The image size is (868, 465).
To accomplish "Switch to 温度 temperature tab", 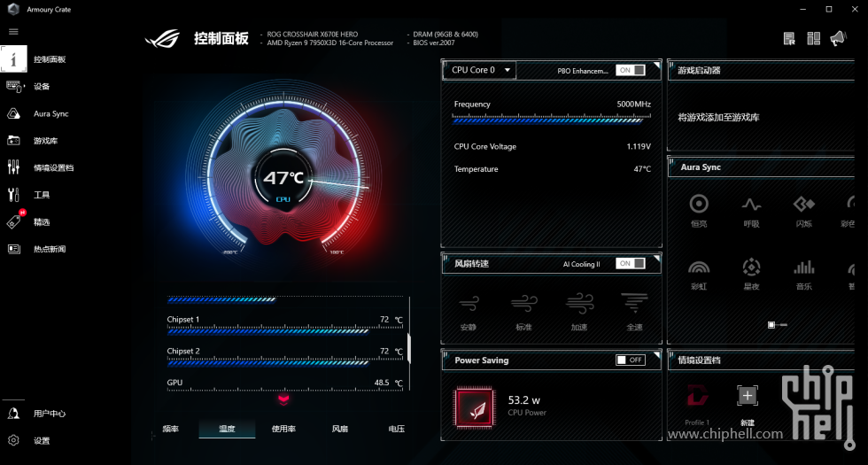I will (227, 429).
